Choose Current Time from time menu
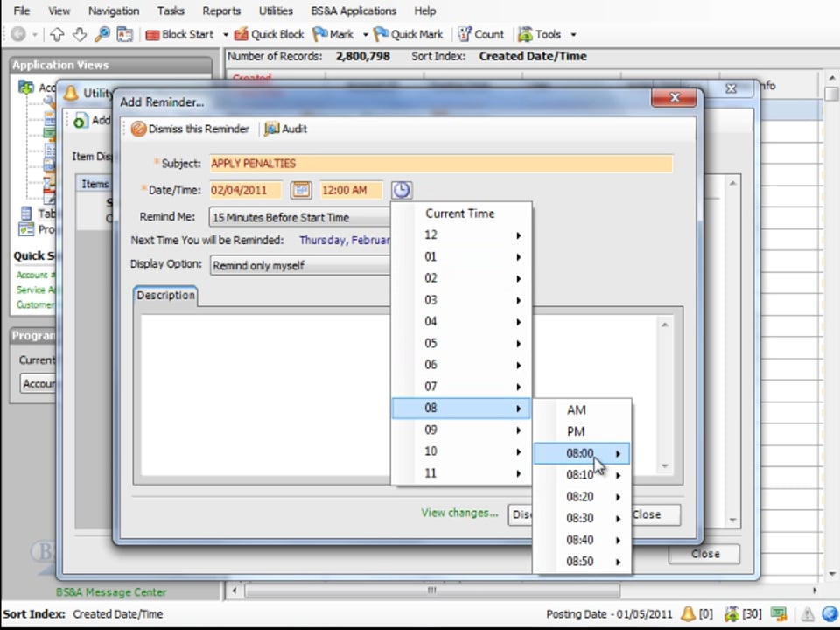The image size is (840, 630). [x=461, y=213]
